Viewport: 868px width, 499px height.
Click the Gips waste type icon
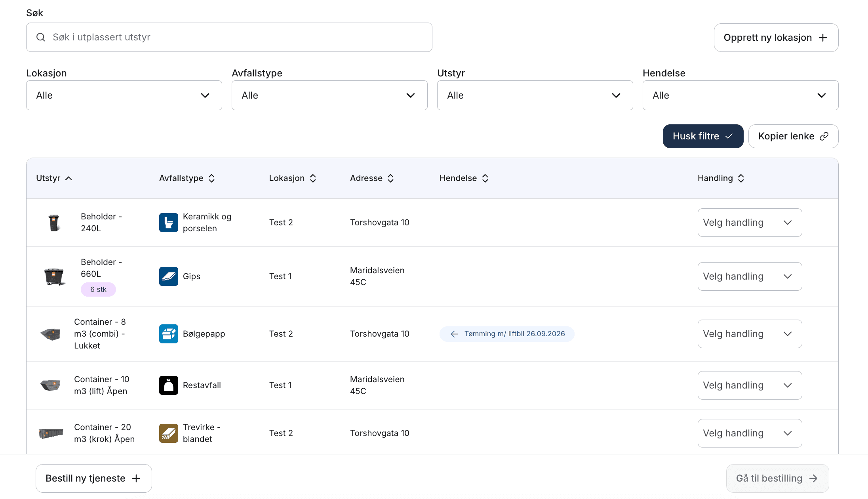[x=168, y=276]
